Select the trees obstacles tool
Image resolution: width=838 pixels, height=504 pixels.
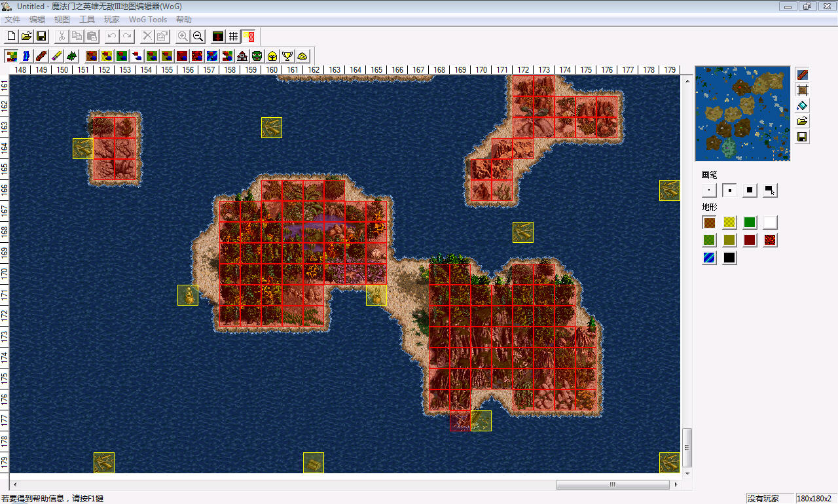pyautogui.click(x=71, y=56)
